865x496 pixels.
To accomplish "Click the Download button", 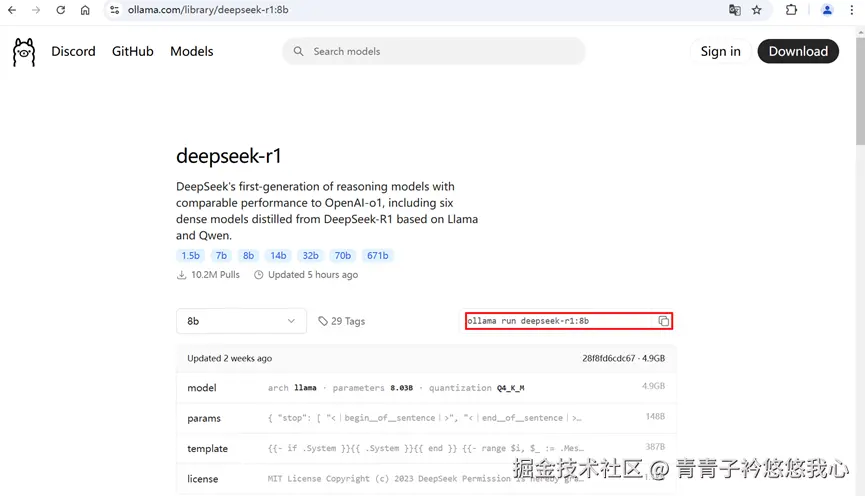I will click(798, 51).
